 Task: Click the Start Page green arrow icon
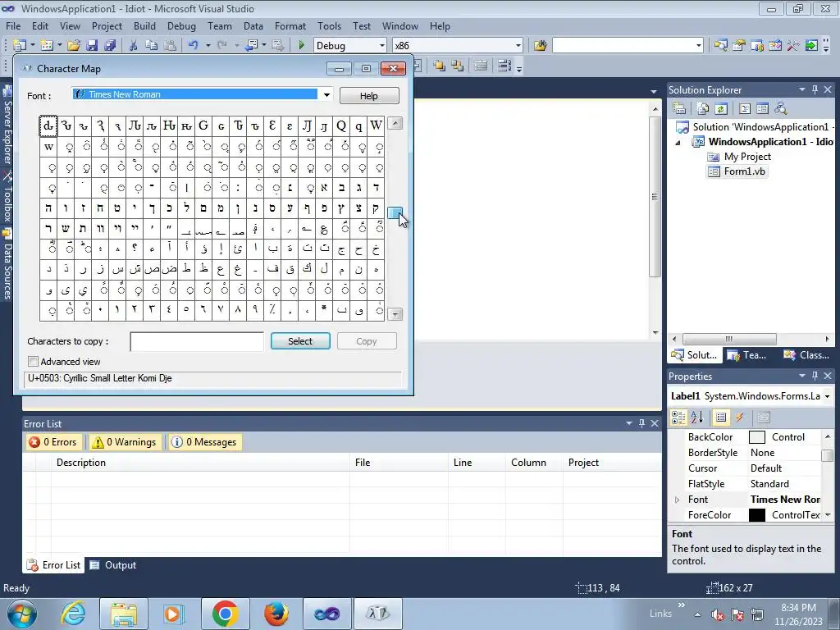click(811, 46)
